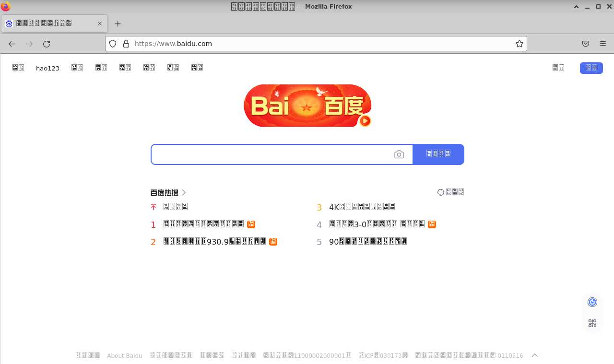Click the Firefox logo on the title bar
Screen dimensions: 614x364
[5, 6]
